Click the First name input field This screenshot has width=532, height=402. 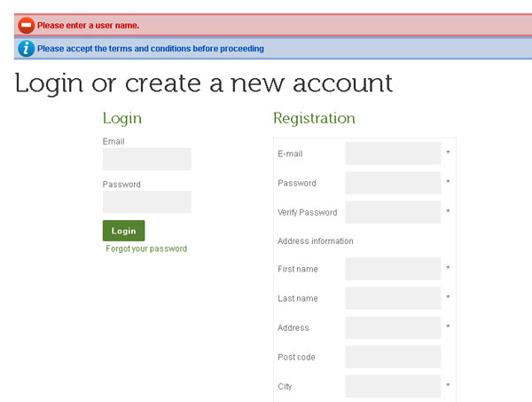click(x=393, y=269)
